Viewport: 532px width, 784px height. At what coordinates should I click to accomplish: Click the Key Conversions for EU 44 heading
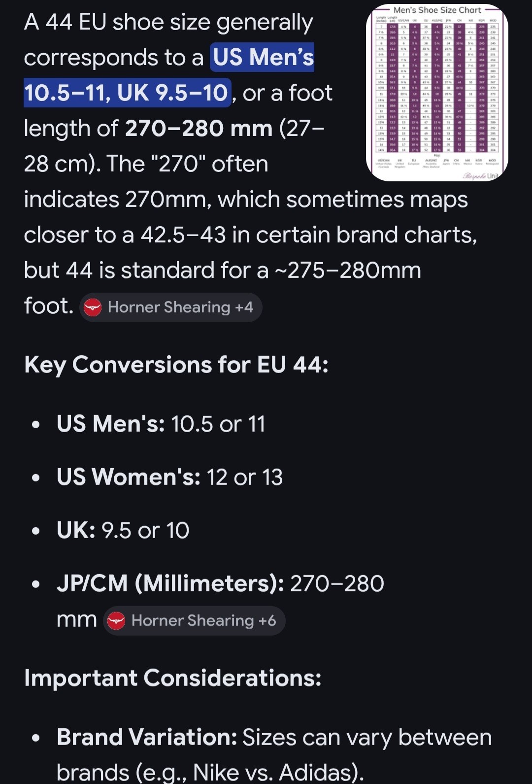pyautogui.click(x=176, y=366)
